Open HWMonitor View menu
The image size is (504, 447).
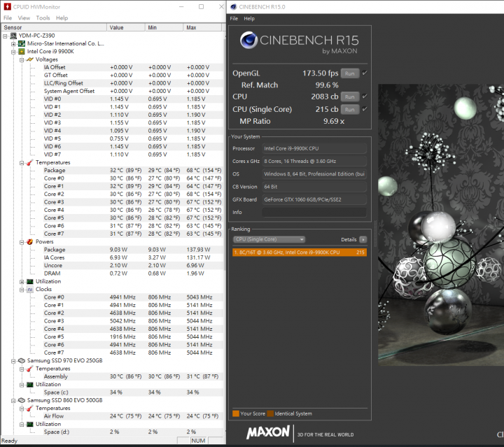24,18
